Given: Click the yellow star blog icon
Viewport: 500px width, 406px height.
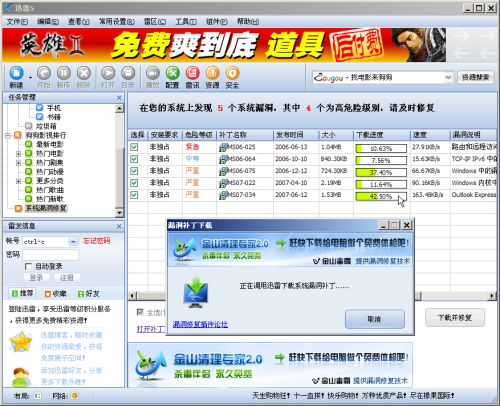Looking at the screenshot, I should click(21, 342).
